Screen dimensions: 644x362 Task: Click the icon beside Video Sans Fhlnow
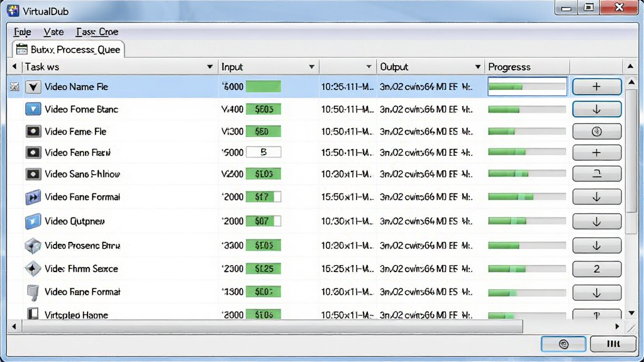tap(33, 174)
